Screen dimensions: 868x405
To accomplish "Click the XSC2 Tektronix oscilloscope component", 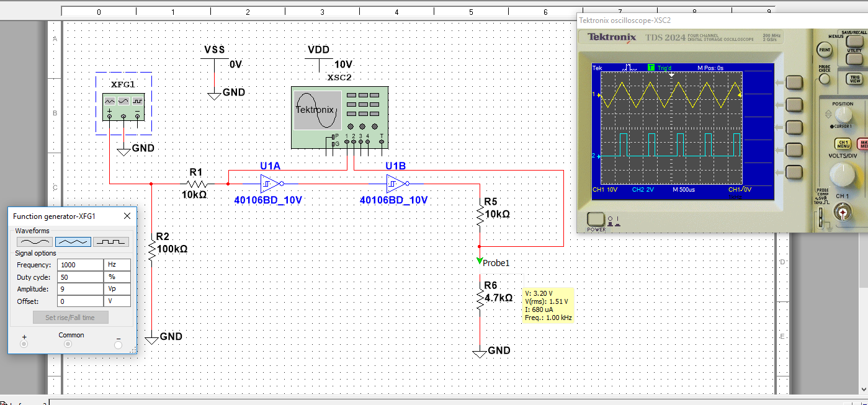I will 339,118.
